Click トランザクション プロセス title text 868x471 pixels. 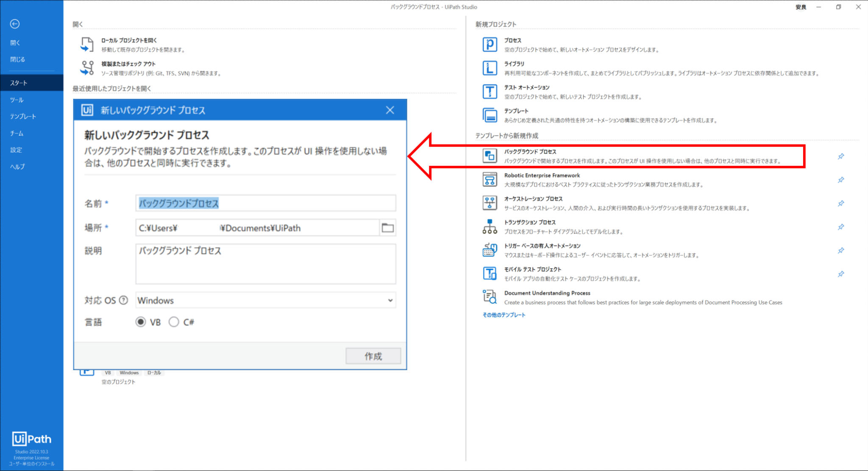(530, 222)
